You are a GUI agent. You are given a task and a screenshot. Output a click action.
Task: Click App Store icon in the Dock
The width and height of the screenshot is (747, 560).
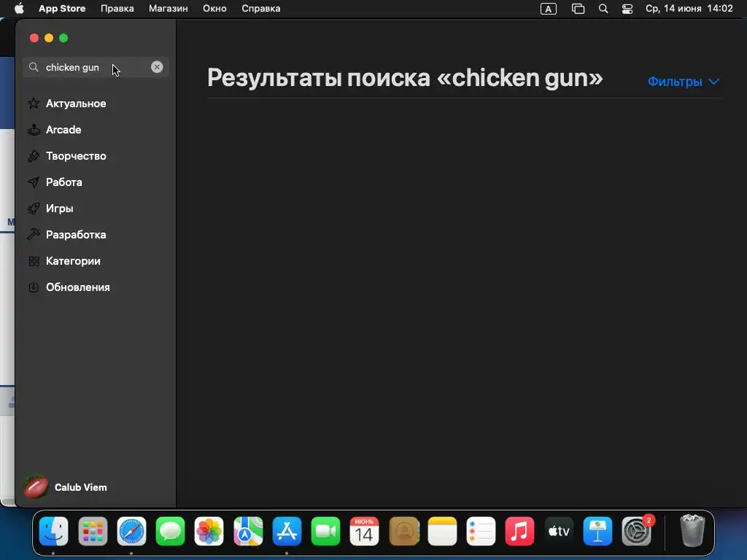(x=287, y=531)
